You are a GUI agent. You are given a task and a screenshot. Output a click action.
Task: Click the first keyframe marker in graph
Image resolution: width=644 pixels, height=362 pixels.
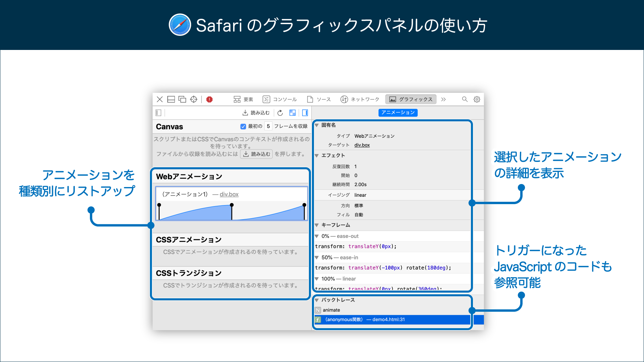(x=159, y=205)
